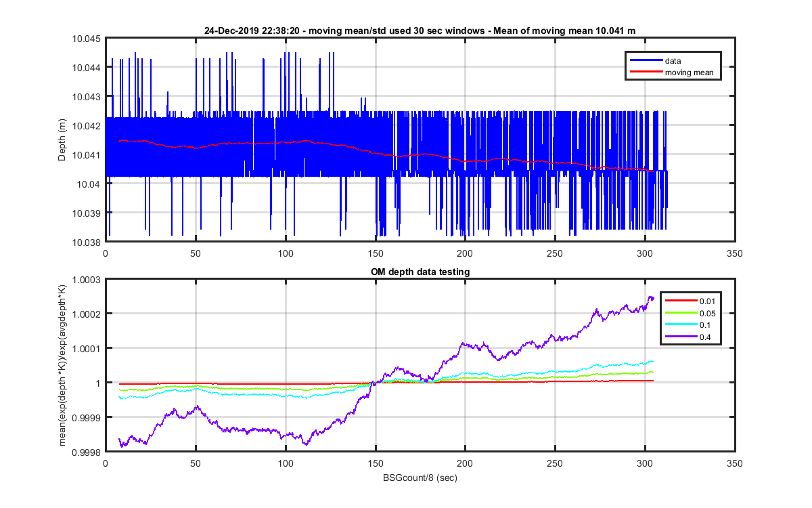Click the top plot title with date 24-Dec-2019
The width and height of the screenshot is (812, 508).
[x=420, y=30]
